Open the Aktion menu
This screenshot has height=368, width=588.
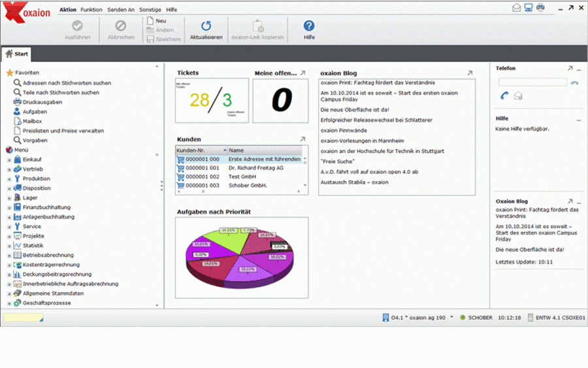(68, 10)
